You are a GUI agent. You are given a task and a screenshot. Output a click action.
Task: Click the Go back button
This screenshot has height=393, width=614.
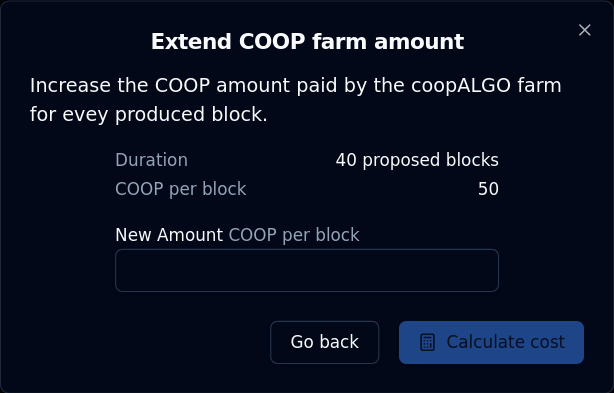coord(324,343)
